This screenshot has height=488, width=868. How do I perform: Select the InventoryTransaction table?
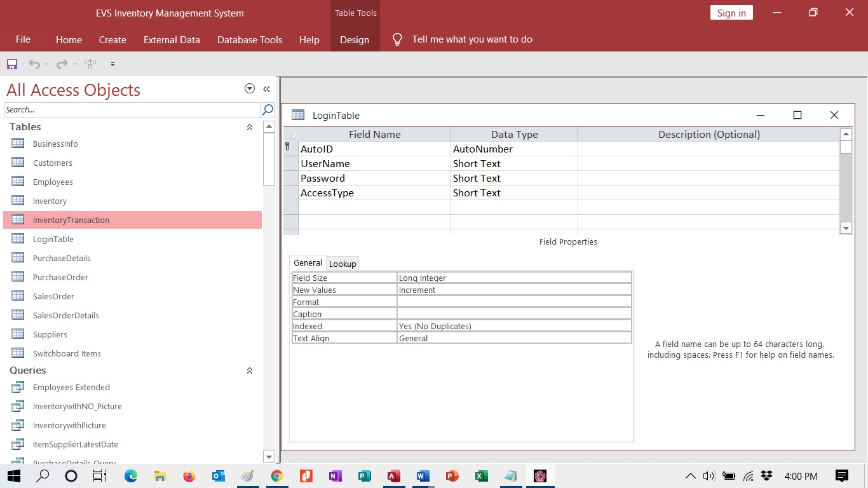[x=133, y=220]
